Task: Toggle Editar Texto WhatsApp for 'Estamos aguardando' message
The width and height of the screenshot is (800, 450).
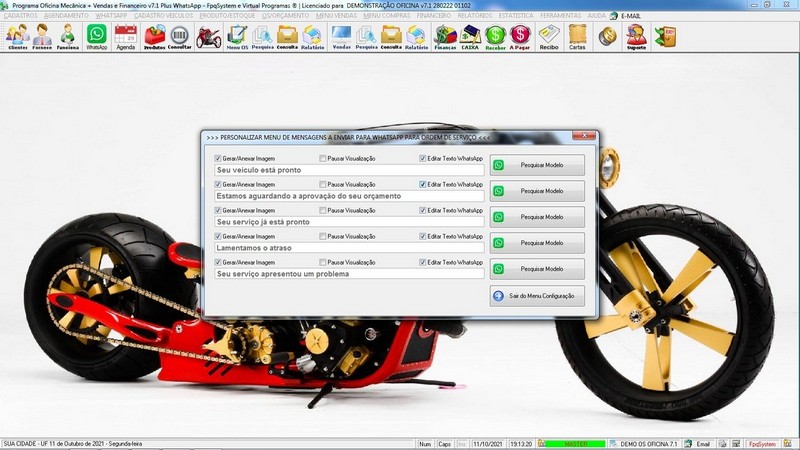Action: pyautogui.click(x=422, y=184)
